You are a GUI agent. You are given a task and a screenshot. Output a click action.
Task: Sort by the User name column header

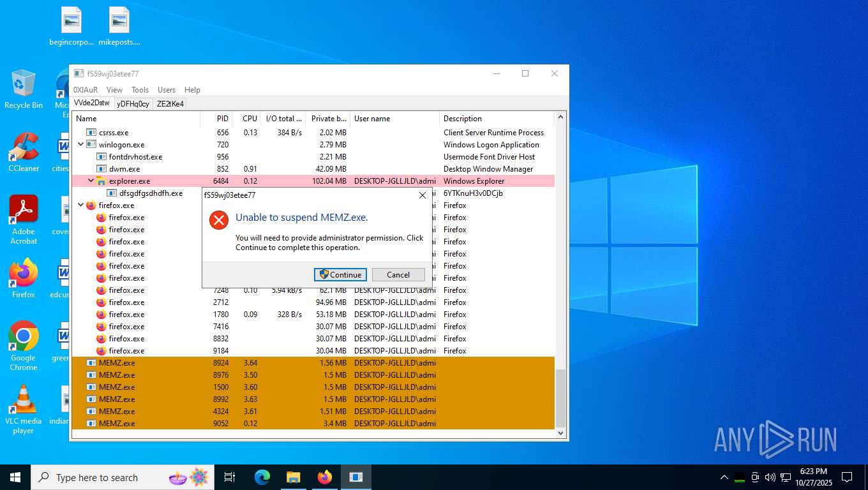click(394, 119)
